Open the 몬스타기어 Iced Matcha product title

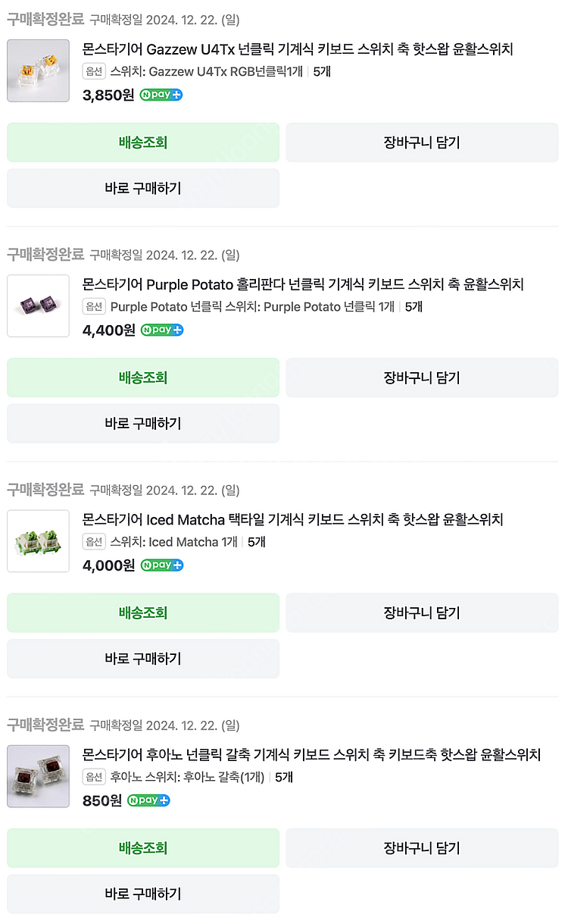click(292, 519)
